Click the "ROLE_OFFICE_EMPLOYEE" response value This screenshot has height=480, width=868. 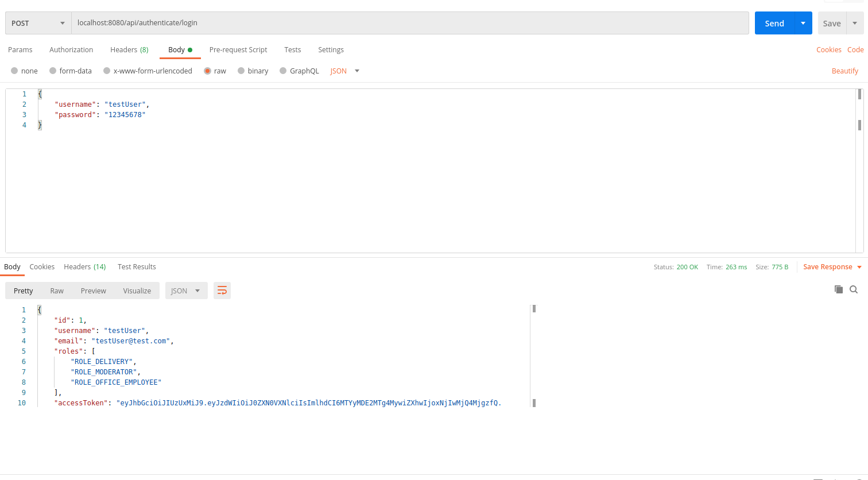coord(116,382)
